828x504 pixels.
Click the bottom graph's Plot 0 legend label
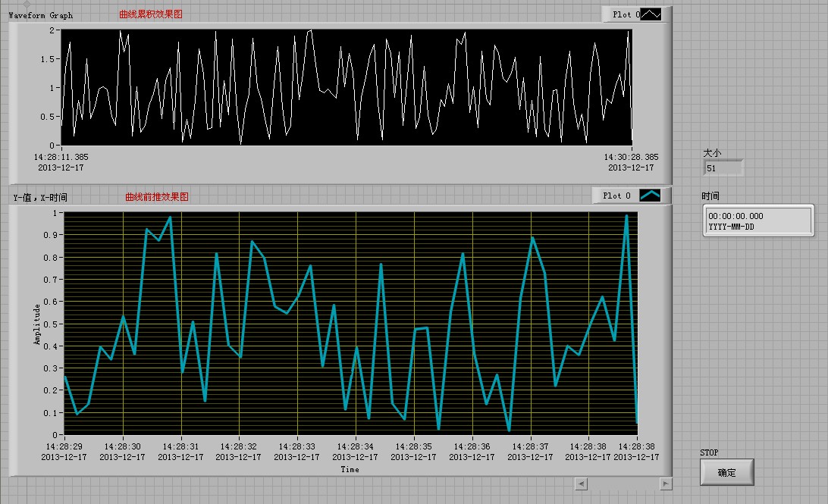coord(616,196)
